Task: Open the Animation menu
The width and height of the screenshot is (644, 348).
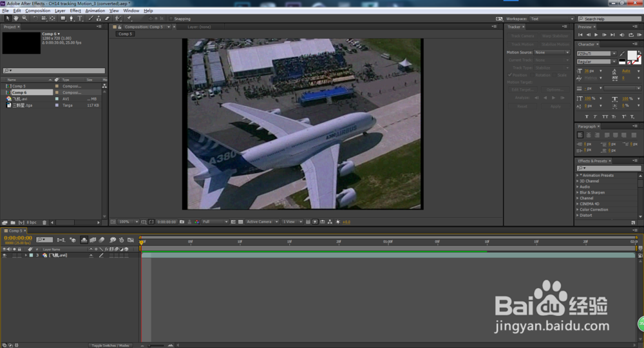Action: 95,11
